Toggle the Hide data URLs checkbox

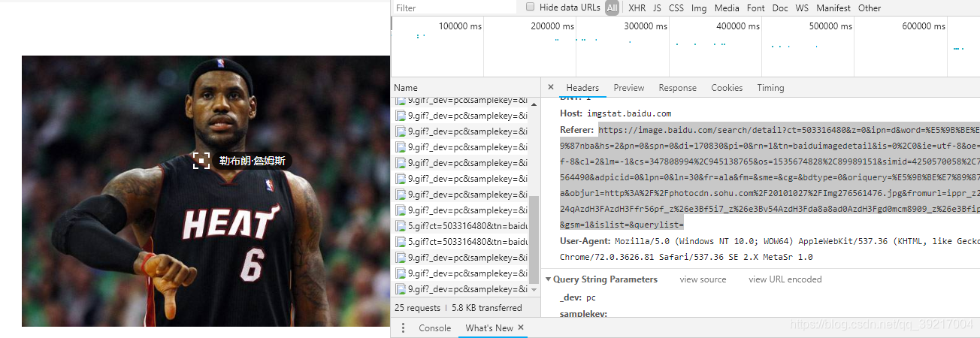point(531,7)
